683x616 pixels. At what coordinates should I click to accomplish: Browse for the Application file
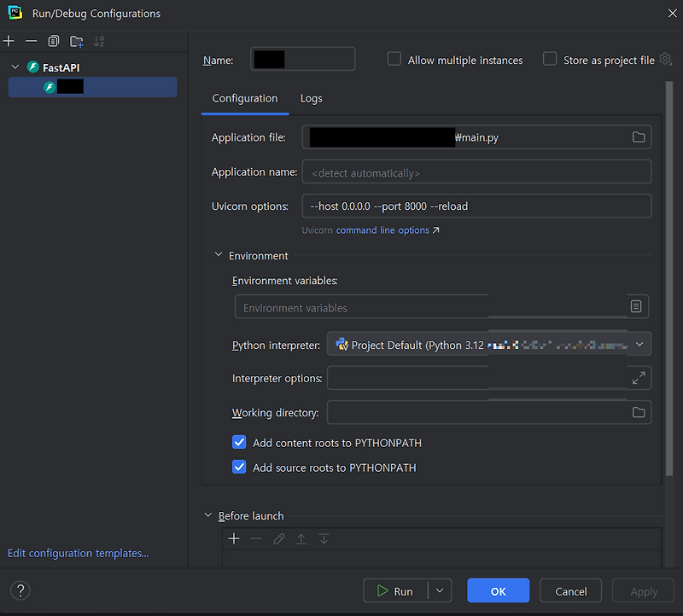click(x=639, y=137)
